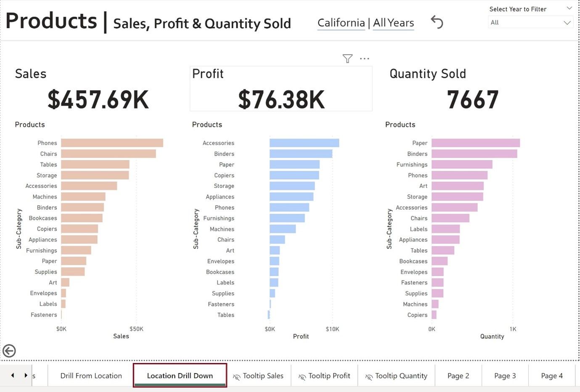Click the Profit card showing $76.38K
Image resolution: width=580 pixels, height=392 pixels.
pos(281,89)
